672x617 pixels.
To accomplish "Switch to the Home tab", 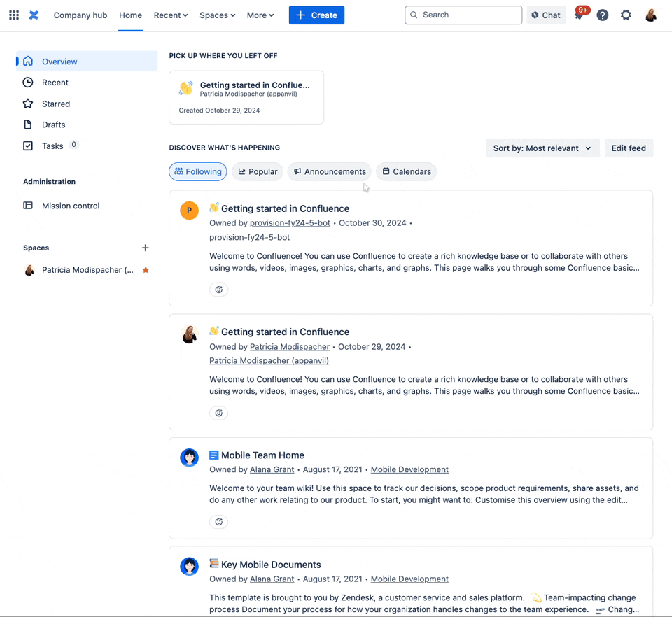I will click(x=130, y=15).
